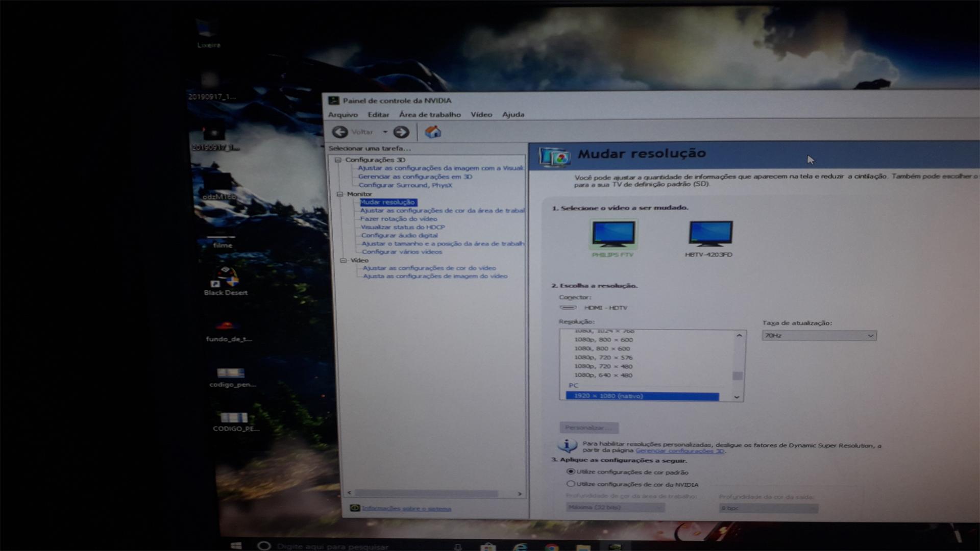Open Ajusta as configurações de imagem do vídeo

(x=435, y=276)
